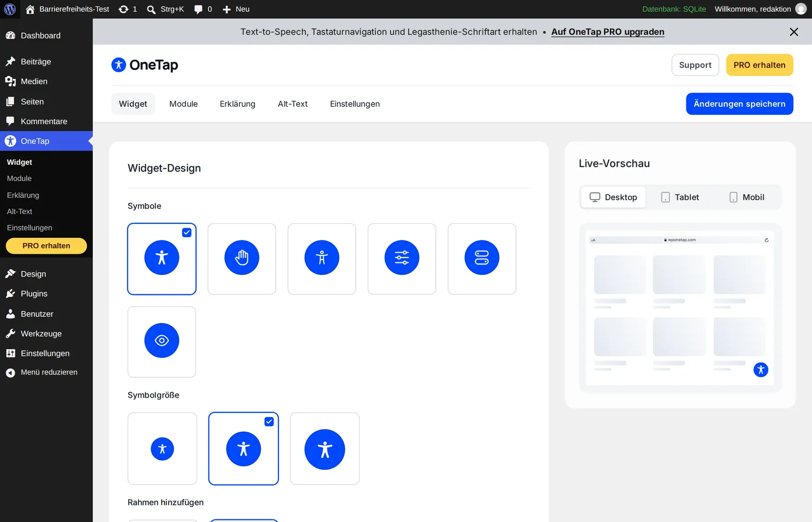Click the Neu admin bar menu
The height and width of the screenshot is (522, 812).
[236, 9]
